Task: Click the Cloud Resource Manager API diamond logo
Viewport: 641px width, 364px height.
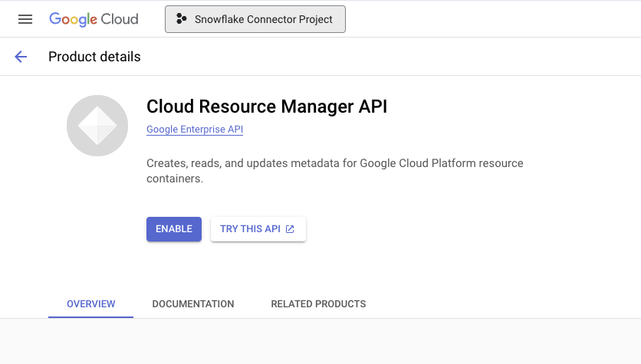Action: tap(97, 126)
